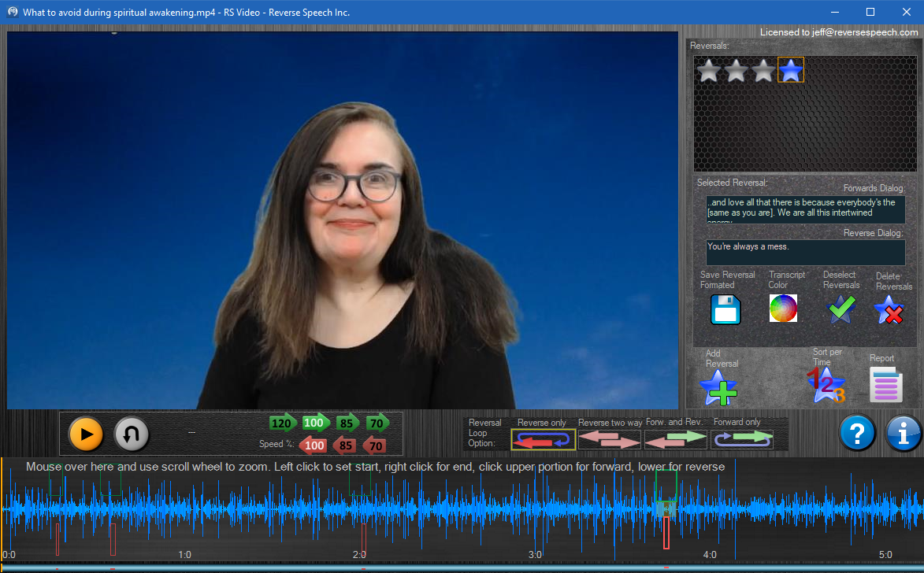Select the Forward only loop option
924x573 pixels.
tap(742, 439)
